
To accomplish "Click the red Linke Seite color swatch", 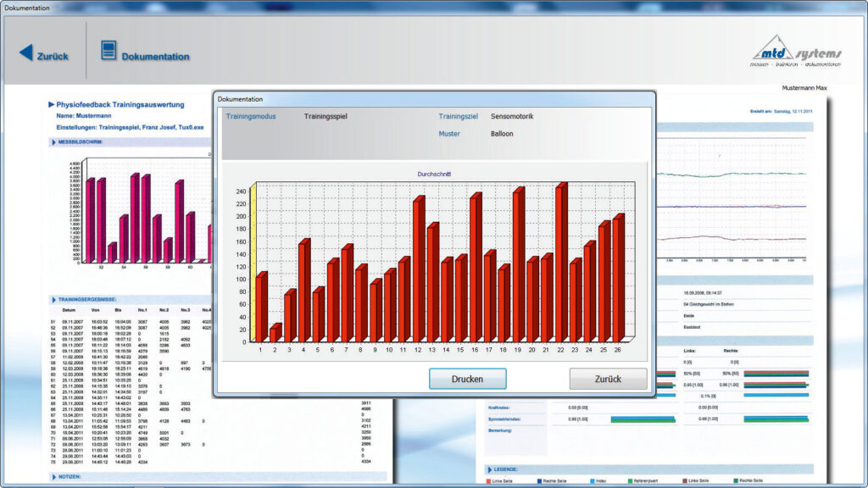I will pos(487,480).
